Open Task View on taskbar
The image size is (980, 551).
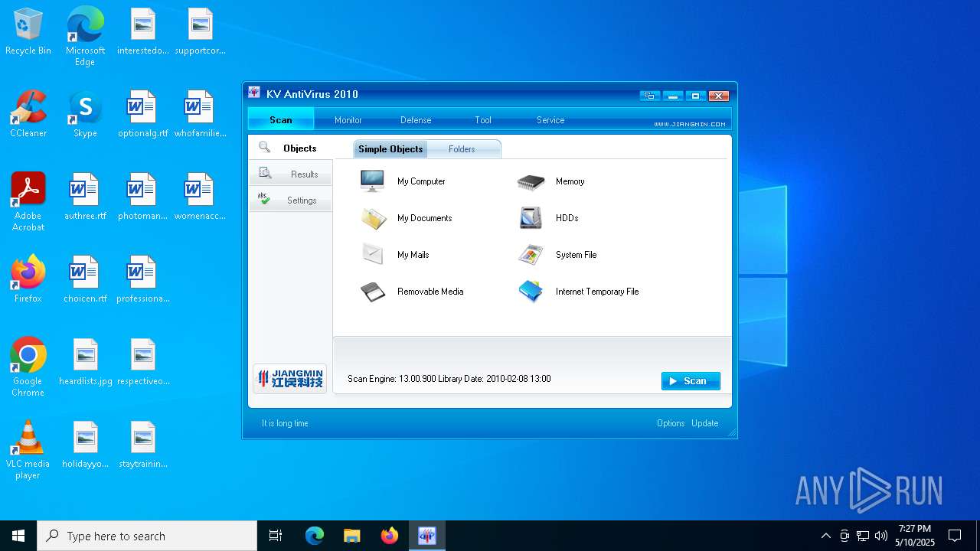276,536
